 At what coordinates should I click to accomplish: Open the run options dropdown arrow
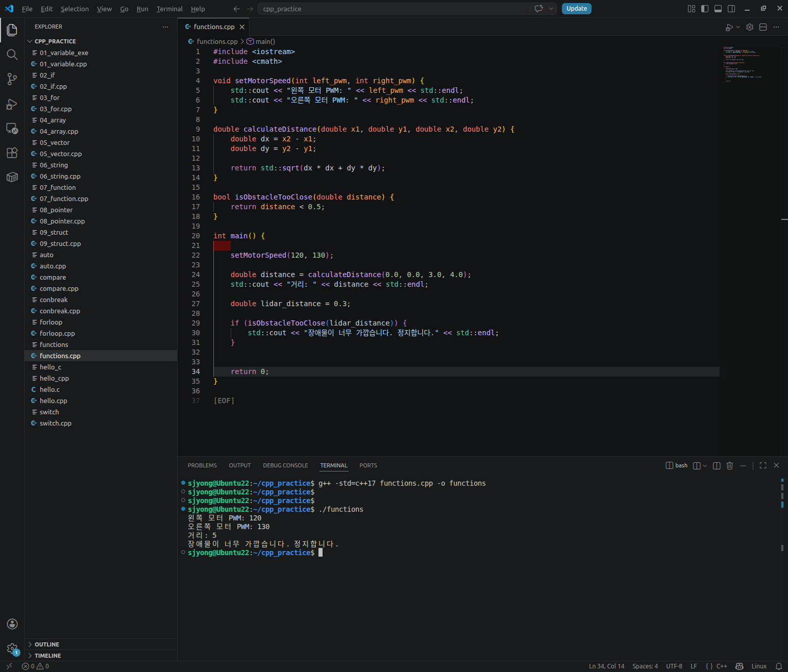coord(738,27)
